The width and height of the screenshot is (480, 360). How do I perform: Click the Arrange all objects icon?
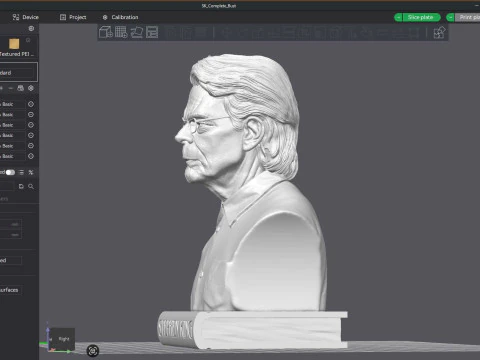152,32
